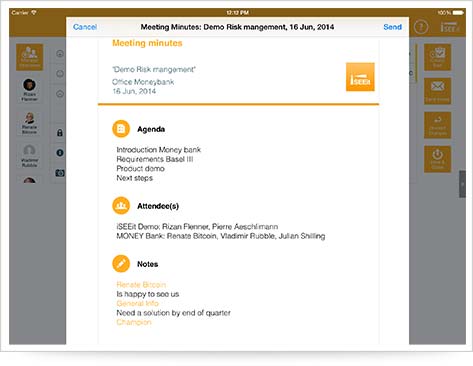
Task: Tap the MONEY Bank attendees line
Action: [221, 236]
